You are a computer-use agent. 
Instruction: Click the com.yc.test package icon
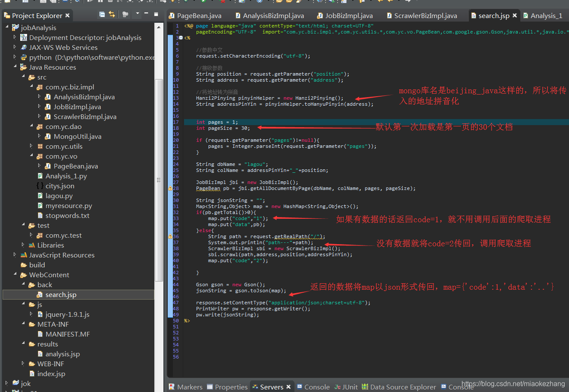(x=40, y=235)
